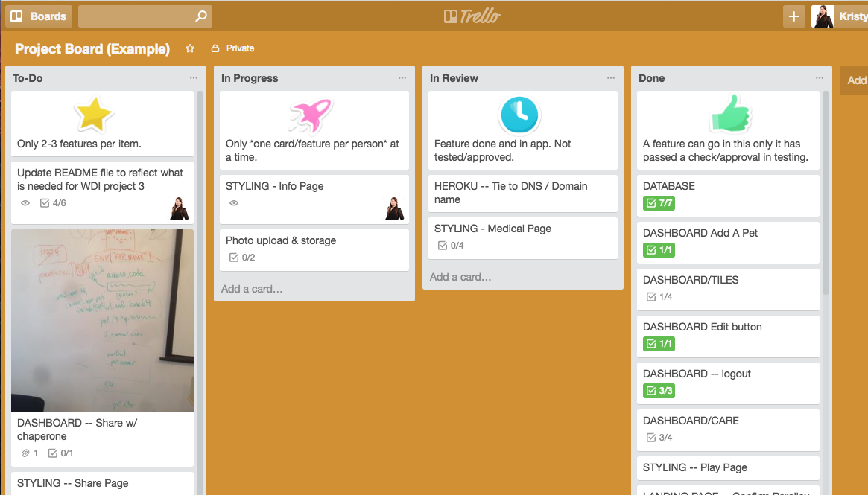The width and height of the screenshot is (868, 495).
Task: Toggle watch on STYLING Info Page card
Action: (x=233, y=202)
